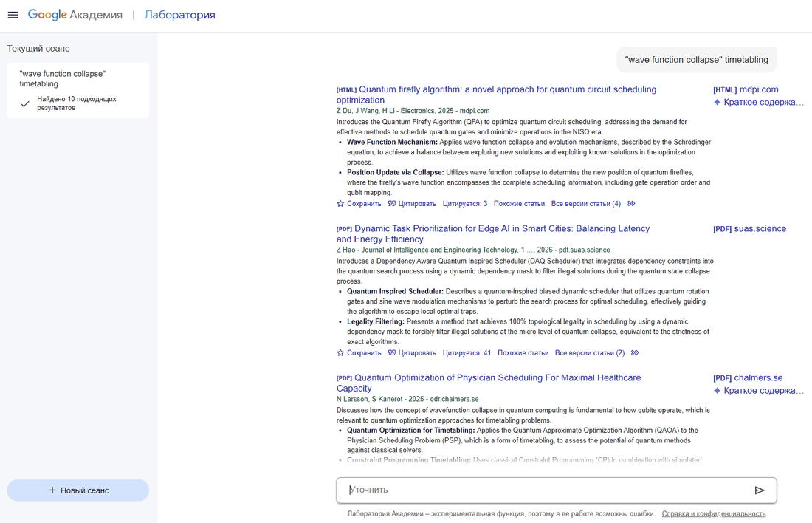Click the sparkle icon beside mdpi.com summary

click(718, 102)
